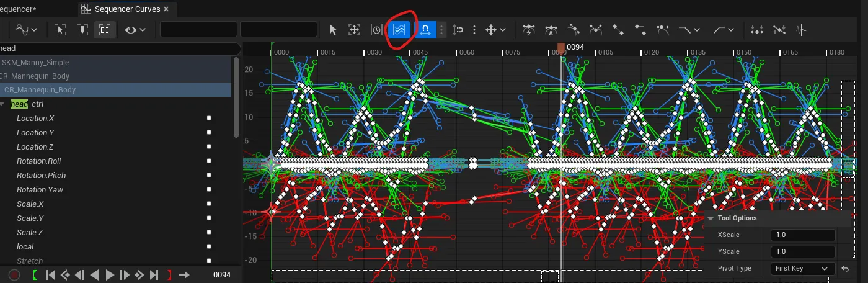Open key snapping options three dots
The width and height of the screenshot is (868, 283).
tap(441, 29)
